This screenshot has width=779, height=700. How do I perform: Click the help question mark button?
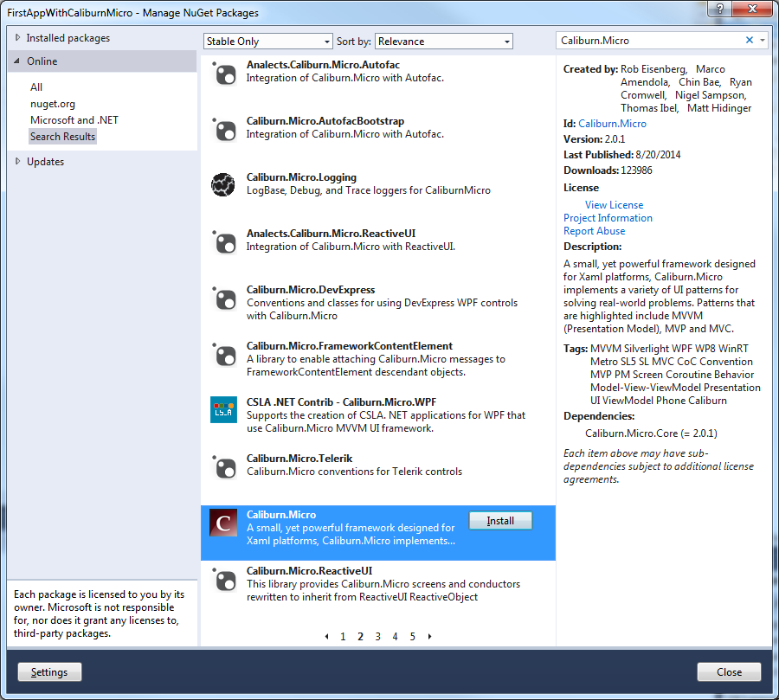point(719,8)
